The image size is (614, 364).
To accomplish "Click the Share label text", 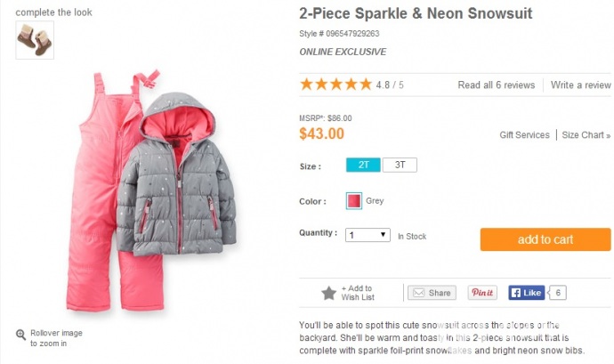I will point(440,293).
